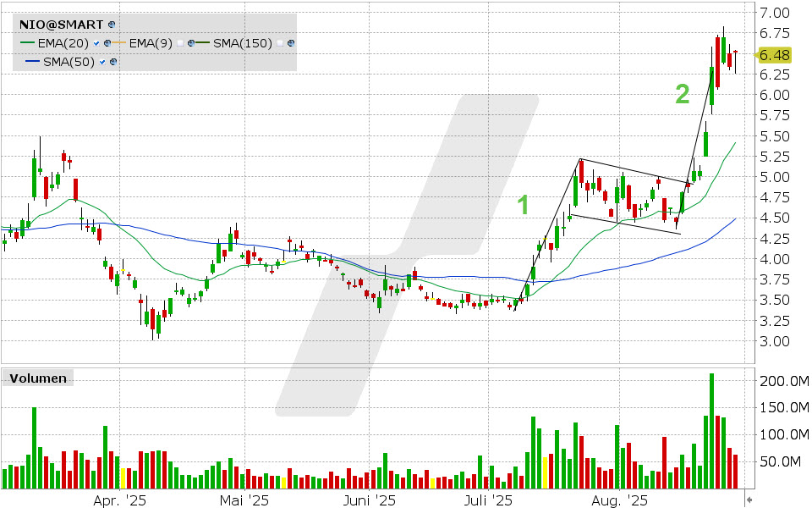Click the 4.00 price axis value
The image size is (812, 508).
[x=775, y=259]
